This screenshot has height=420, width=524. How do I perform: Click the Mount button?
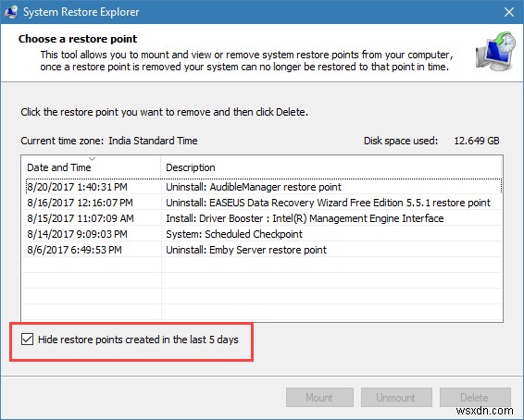tap(319, 397)
